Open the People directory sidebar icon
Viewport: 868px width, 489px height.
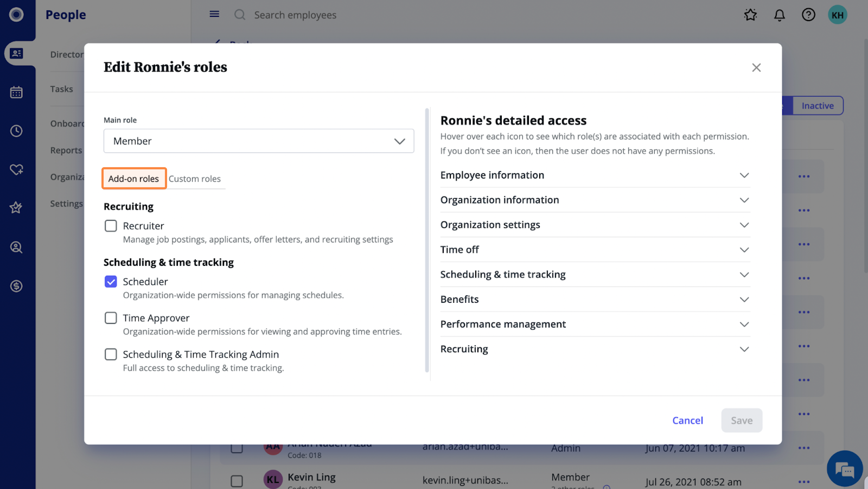coord(16,53)
